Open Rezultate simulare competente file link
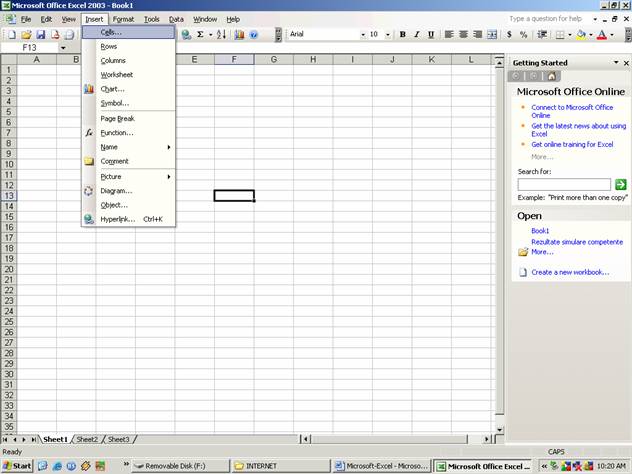The width and height of the screenshot is (632, 474). pyautogui.click(x=577, y=242)
